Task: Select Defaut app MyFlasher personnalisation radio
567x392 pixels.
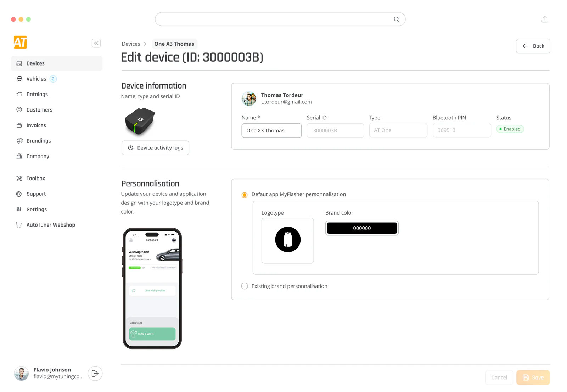Action: (x=245, y=195)
